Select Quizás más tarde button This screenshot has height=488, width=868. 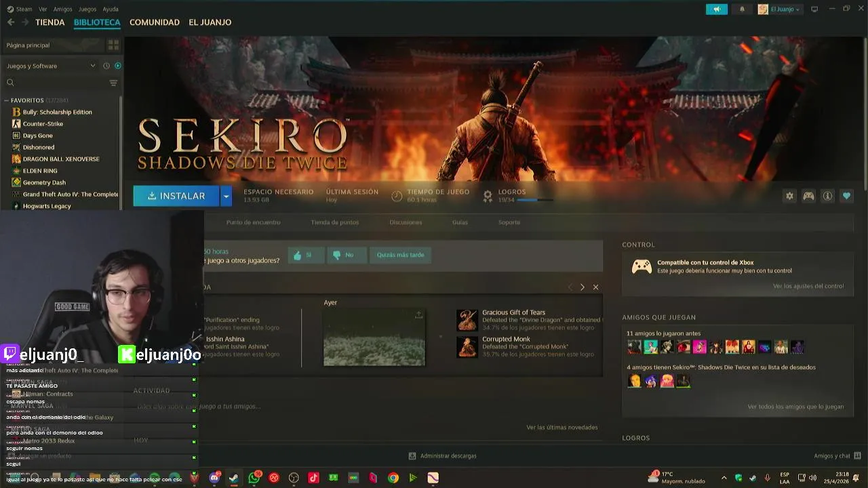[x=400, y=255]
